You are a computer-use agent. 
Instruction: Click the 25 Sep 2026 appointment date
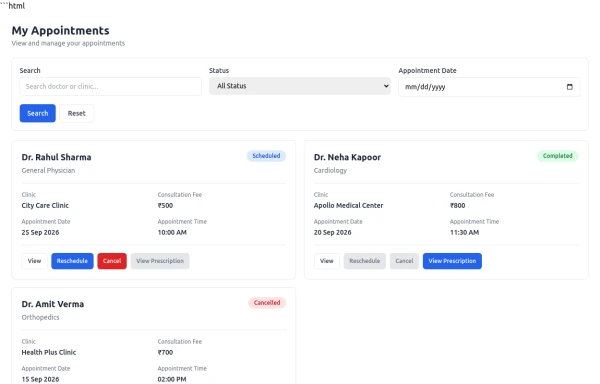coord(40,233)
